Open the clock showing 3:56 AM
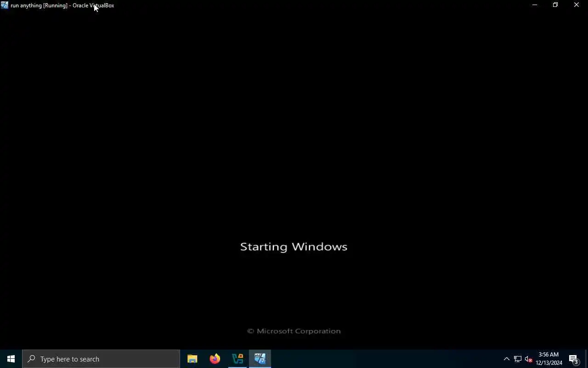This screenshot has height=368, width=588. pos(549,359)
